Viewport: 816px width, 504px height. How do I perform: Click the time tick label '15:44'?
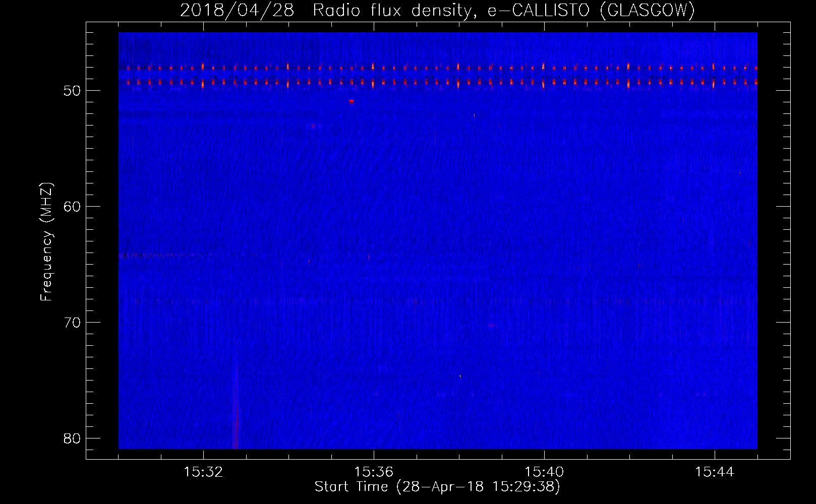click(715, 472)
